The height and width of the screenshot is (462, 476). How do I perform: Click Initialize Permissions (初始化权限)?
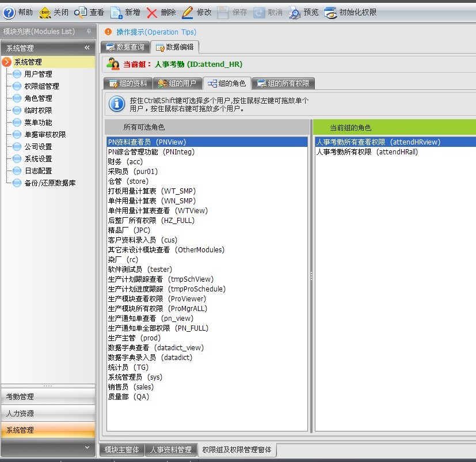pos(330,12)
